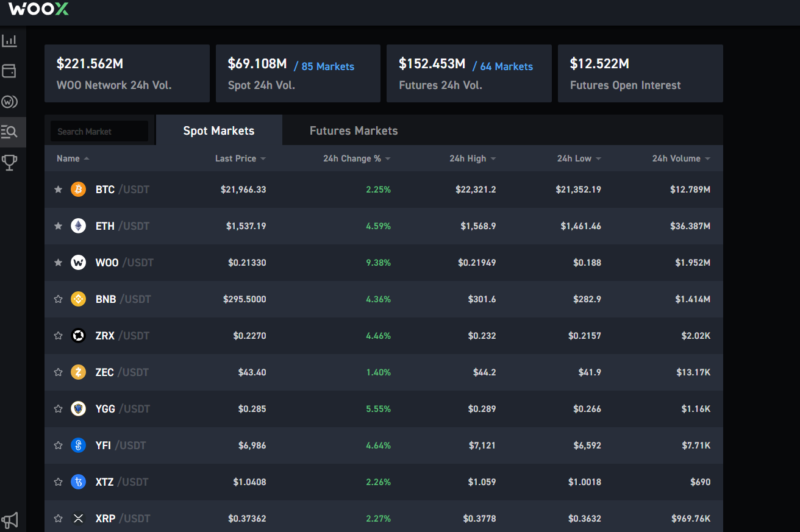The width and height of the screenshot is (800, 532).
Task: Click the XTZ coin icon
Action: 78,482
